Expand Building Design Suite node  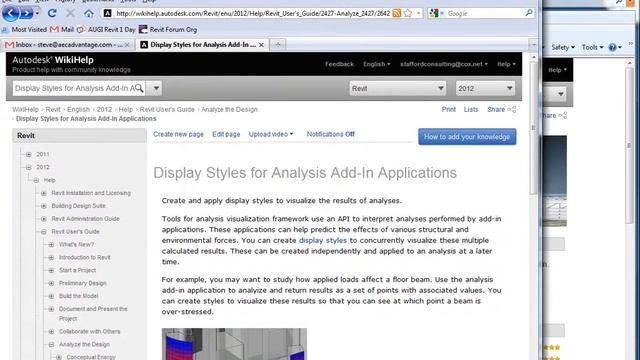coord(44,206)
